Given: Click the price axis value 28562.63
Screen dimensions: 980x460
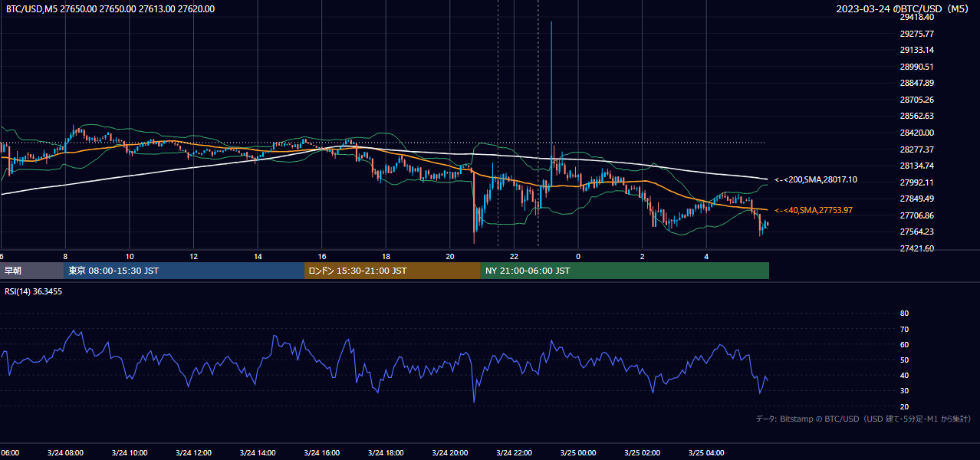Looking at the screenshot, I should [x=916, y=116].
